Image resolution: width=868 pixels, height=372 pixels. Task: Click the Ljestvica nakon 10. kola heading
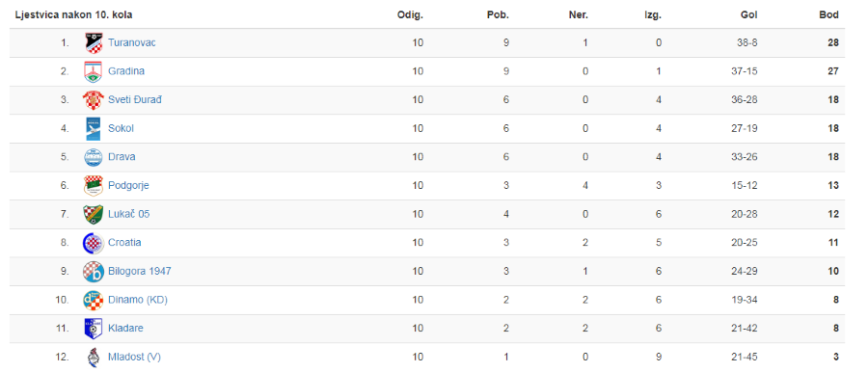[x=73, y=15]
